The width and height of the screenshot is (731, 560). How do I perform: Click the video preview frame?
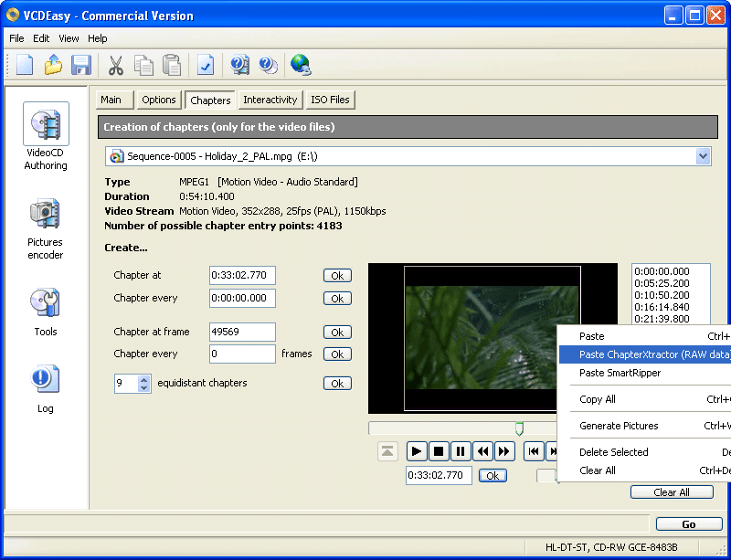click(x=493, y=338)
